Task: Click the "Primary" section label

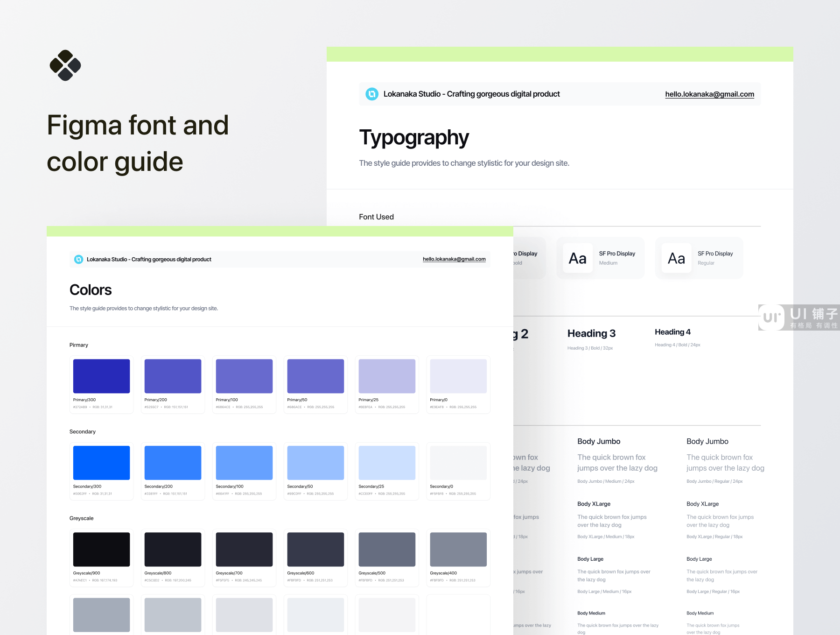Action: tap(78, 345)
